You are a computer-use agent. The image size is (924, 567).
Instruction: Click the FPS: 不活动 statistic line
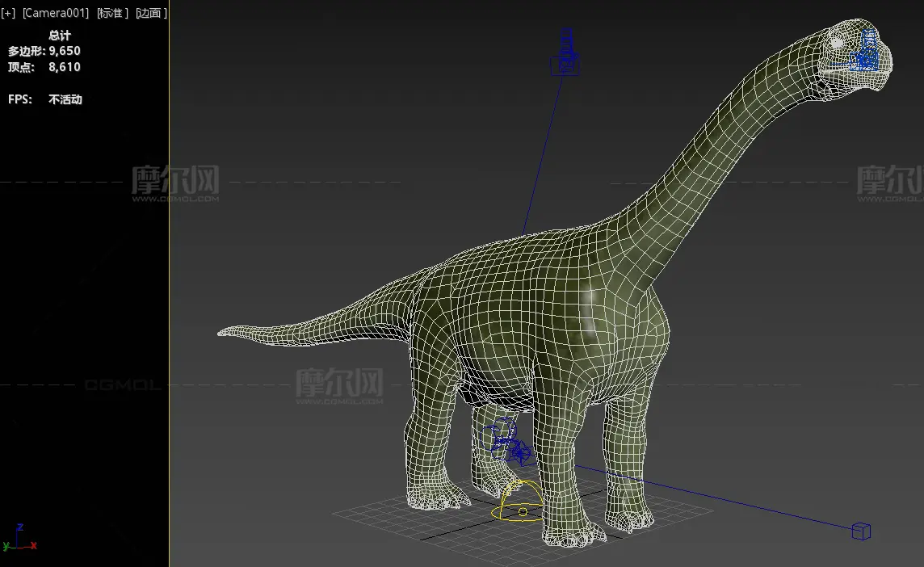[x=44, y=99]
